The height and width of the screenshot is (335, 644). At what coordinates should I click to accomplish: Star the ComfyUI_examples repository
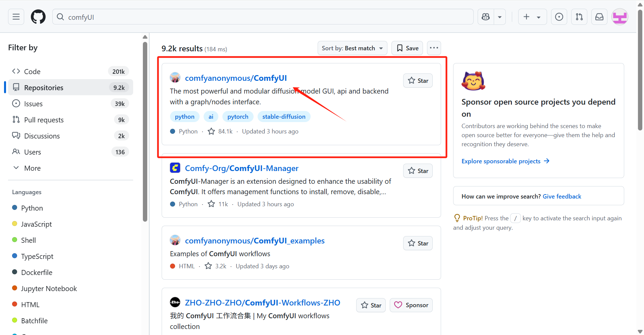[418, 243]
